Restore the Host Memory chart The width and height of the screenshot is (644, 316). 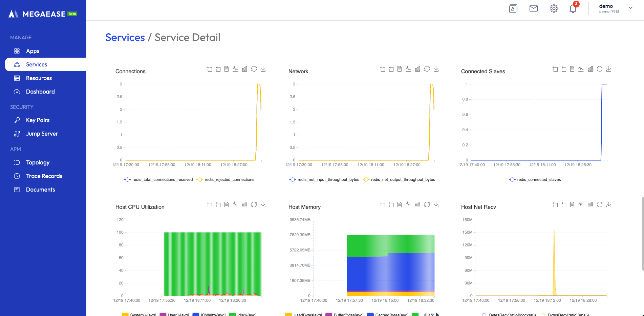[x=427, y=204]
